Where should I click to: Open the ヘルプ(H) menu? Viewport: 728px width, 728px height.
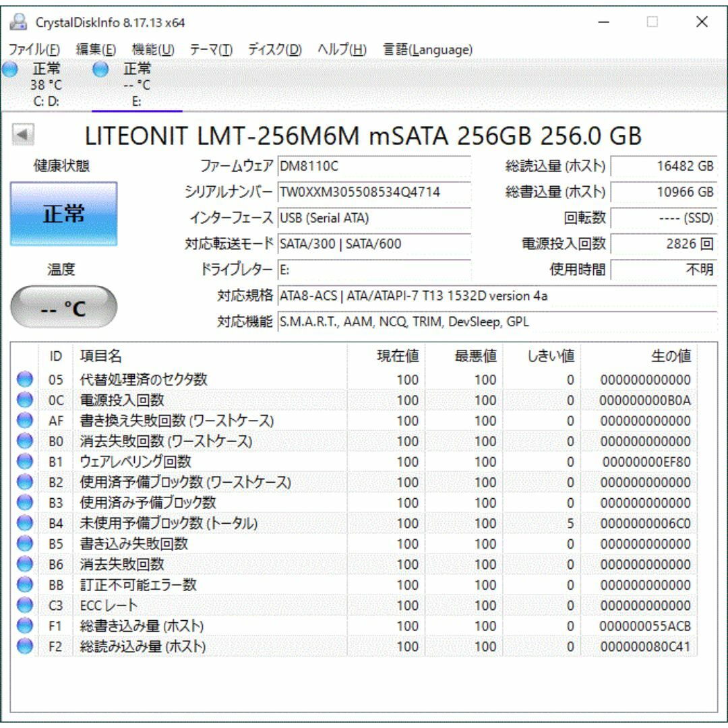click(342, 49)
